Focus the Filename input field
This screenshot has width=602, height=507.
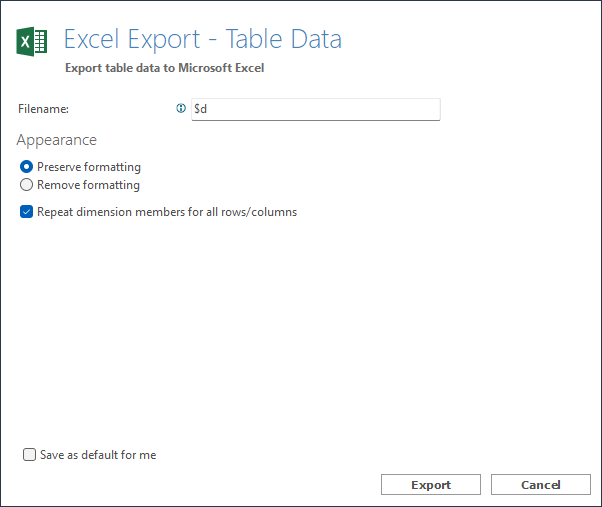[x=316, y=109]
